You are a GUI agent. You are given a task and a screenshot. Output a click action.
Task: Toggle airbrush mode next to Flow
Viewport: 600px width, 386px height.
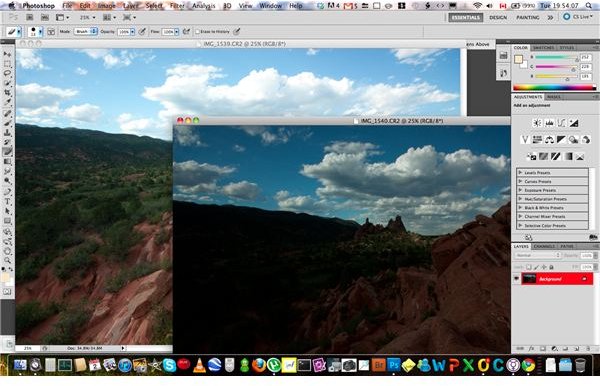click(x=186, y=32)
